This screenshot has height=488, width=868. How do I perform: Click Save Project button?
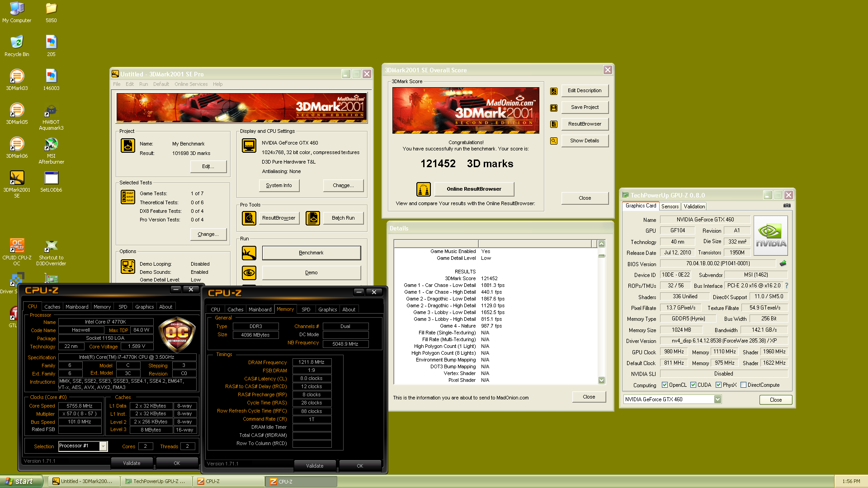click(585, 108)
